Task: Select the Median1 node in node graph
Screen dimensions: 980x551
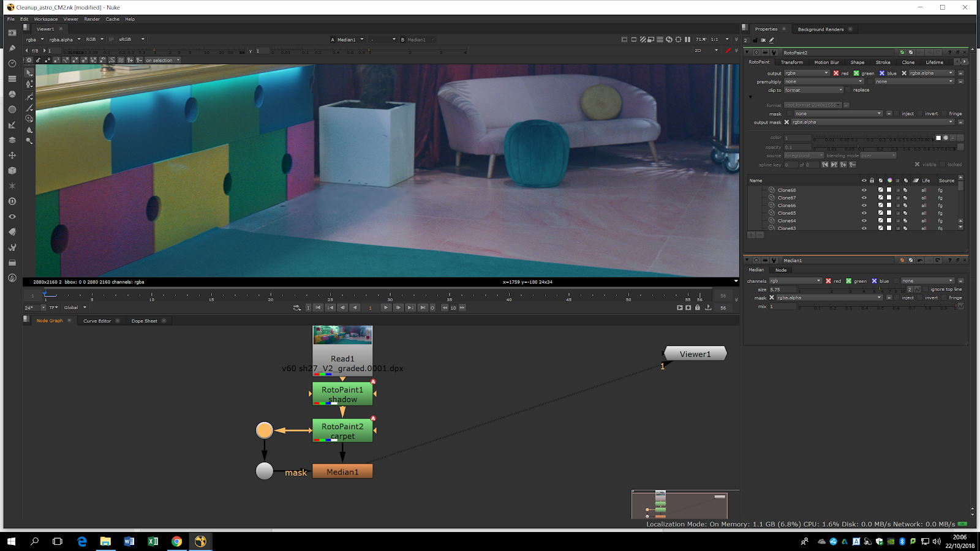Action: pos(342,472)
